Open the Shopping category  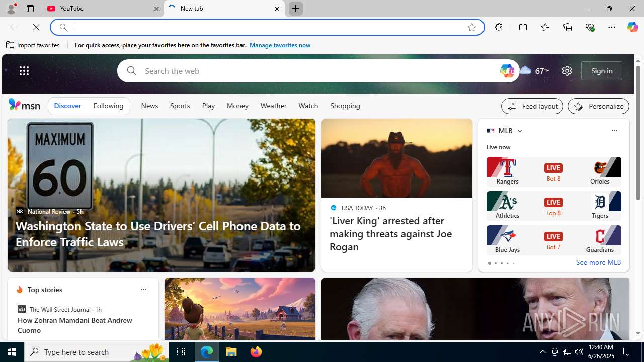click(x=345, y=106)
